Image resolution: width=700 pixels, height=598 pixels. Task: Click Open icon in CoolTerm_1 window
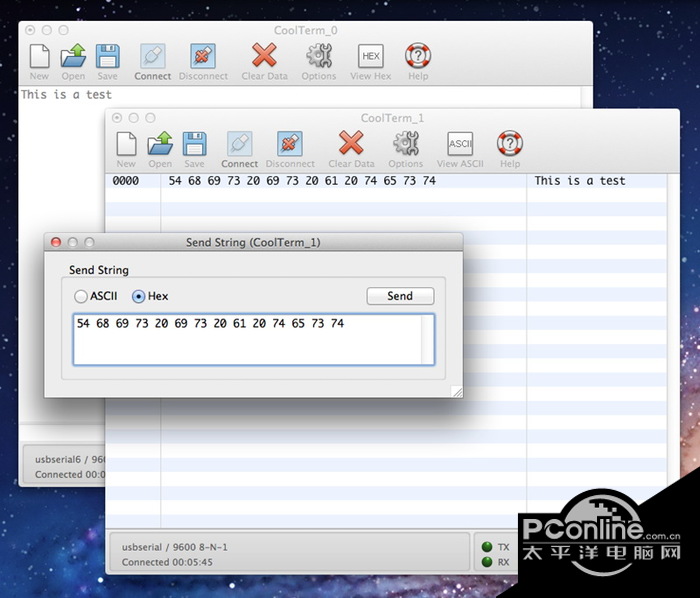[x=160, y=143]
